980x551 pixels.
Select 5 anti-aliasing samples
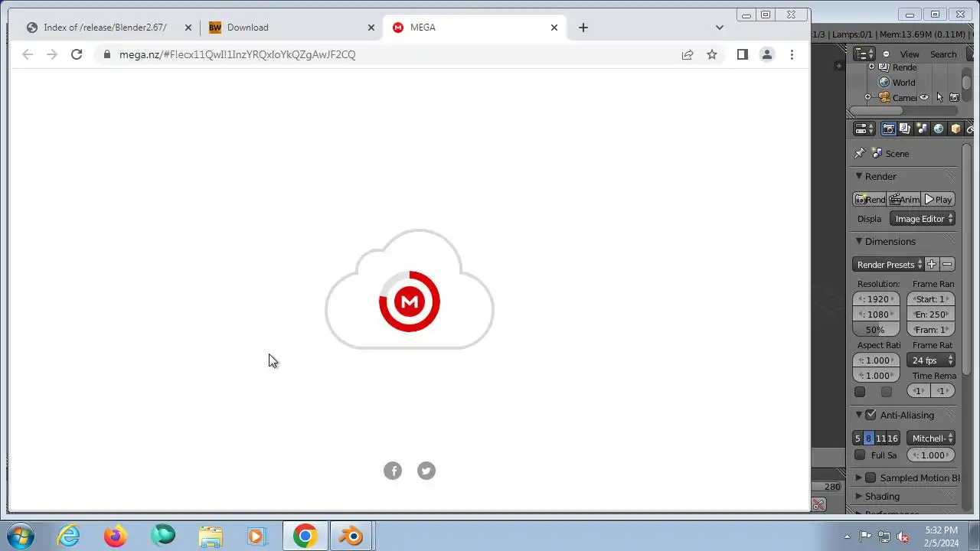click(857, 439)
